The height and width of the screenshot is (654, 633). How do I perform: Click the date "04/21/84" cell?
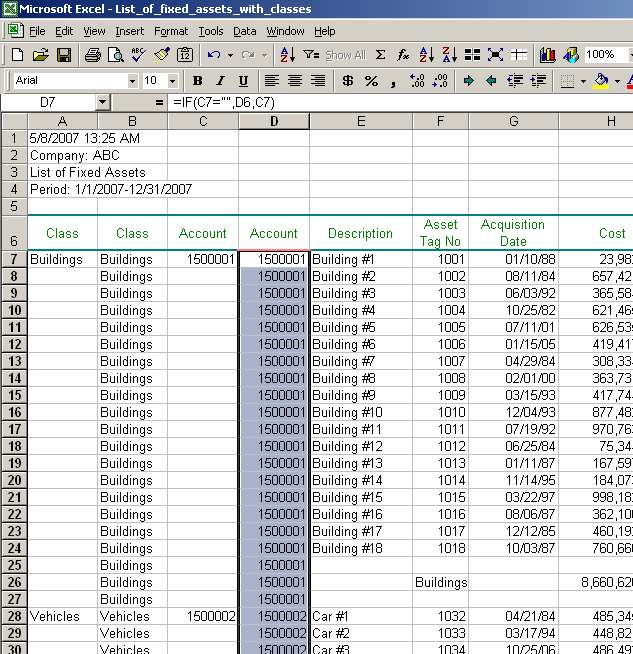(513, 616)
